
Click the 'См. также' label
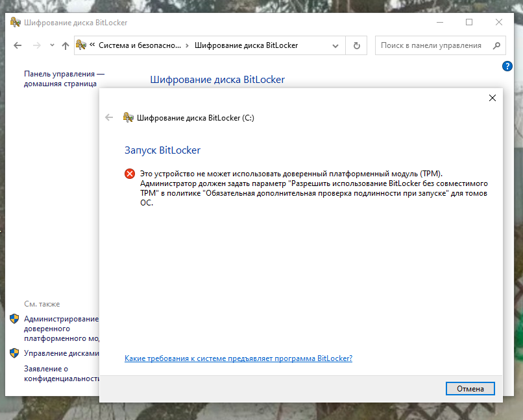pos(42,304)
